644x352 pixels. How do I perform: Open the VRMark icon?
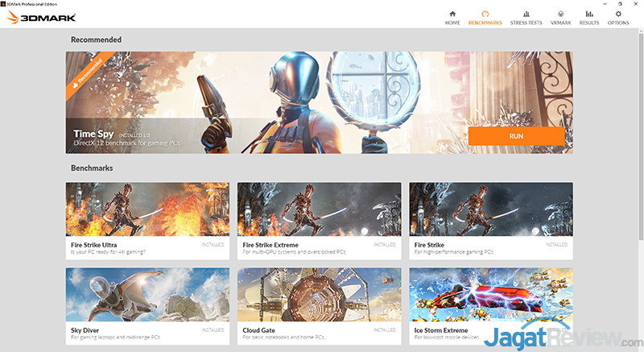(560, 14)
